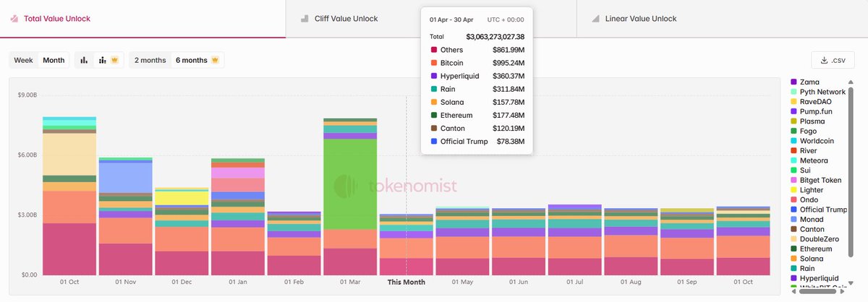Select the 01 Jun bar

pos(519,242)
